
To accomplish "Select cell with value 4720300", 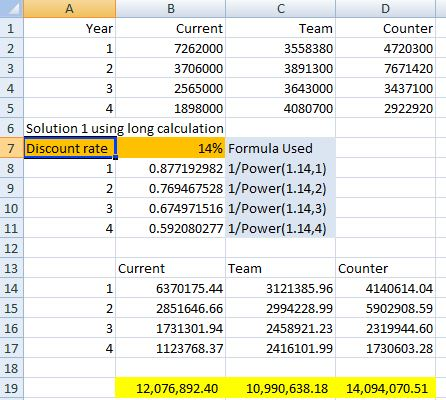I will tap(386, 48).
